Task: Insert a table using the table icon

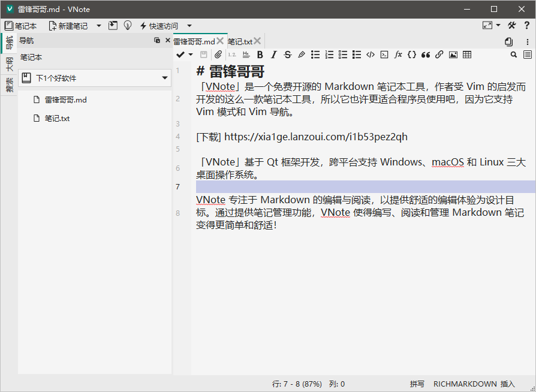Action: pos(467,55)
